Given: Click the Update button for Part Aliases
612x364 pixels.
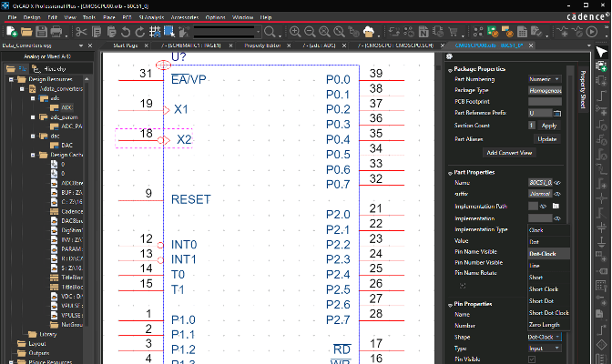Looking at the screenshot, I should pyautogui.click(x=546, y=139).
